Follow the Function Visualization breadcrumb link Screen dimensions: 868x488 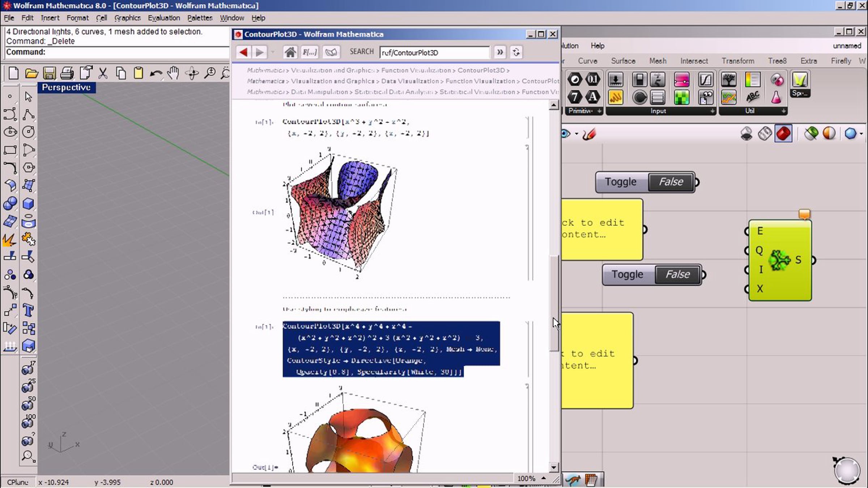pos(416,70)
